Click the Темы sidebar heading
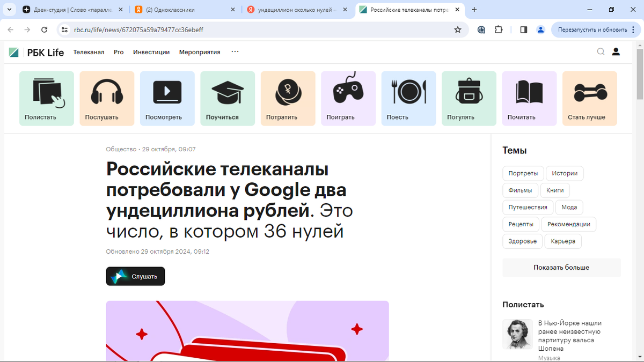This screenshot has height=362, width=644. click(515, 151)
